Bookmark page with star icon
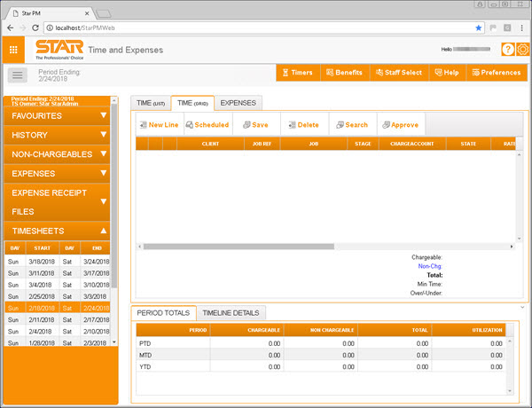Screen dimensions: 532x408 [479, 27]
